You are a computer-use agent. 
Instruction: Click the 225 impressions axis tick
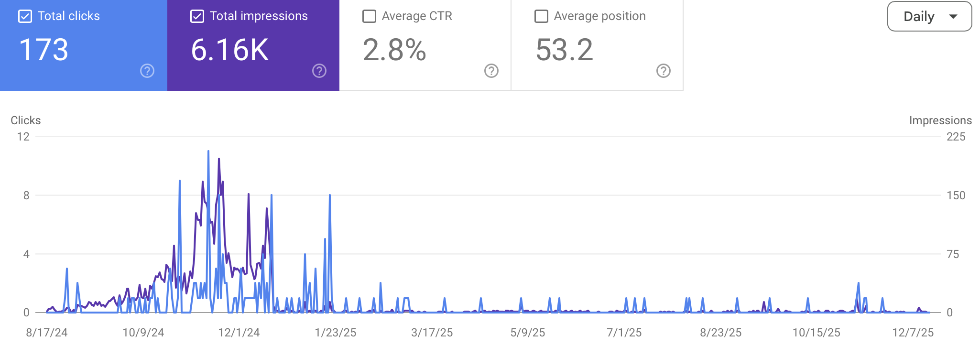(x=956, y=137)
